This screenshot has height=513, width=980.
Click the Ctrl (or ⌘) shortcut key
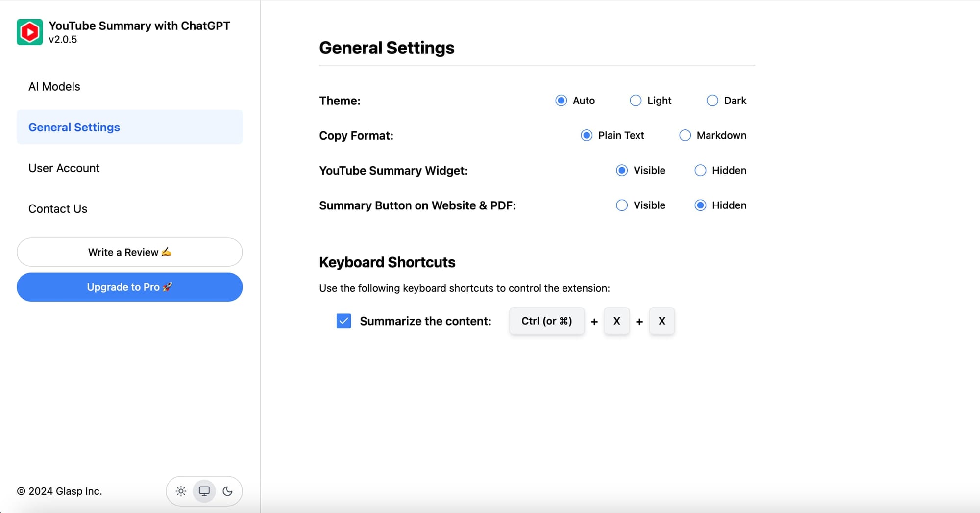(547, 321)
